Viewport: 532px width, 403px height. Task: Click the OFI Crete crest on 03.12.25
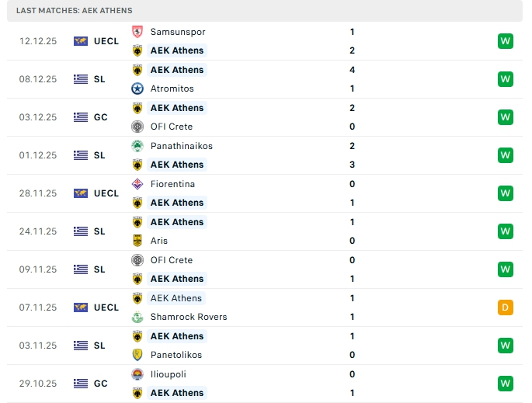coord(137,127)
